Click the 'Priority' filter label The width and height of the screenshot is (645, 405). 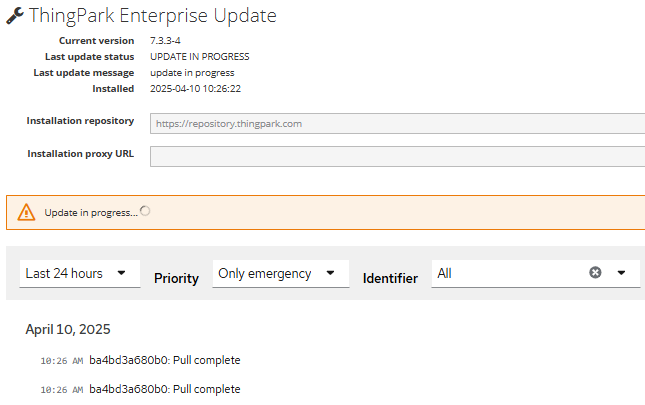coord(176,279)
